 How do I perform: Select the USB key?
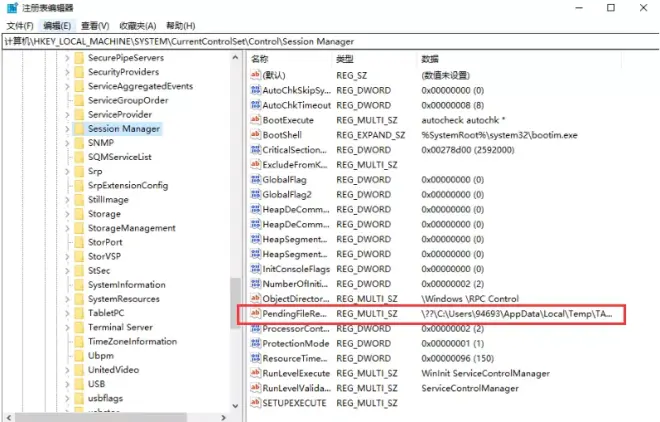click(x=96, y=384)
